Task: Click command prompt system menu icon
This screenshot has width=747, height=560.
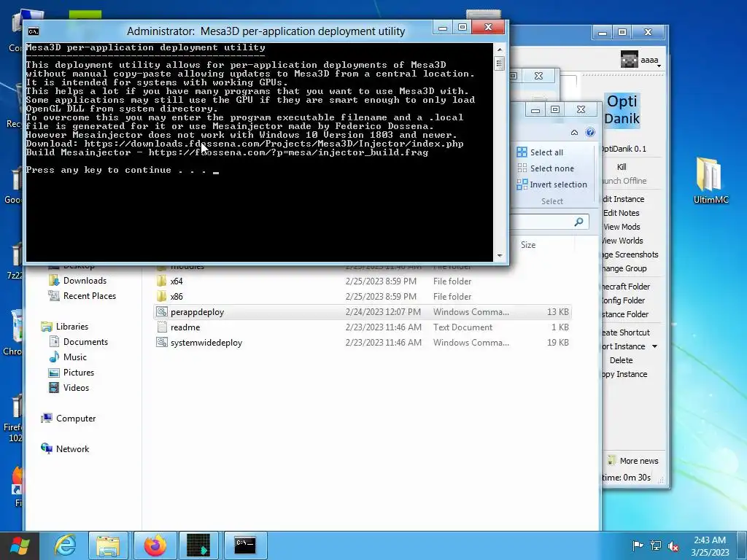Action: pyautogui.click(x=34, y=31)
